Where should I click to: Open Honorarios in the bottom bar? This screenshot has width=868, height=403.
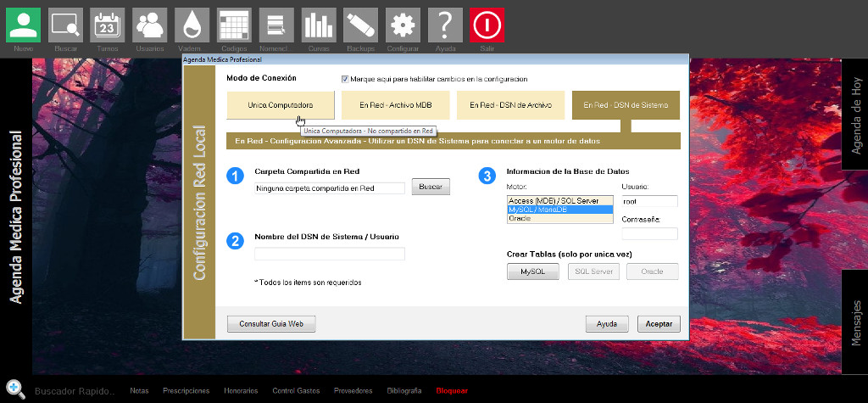tap(241, 391)
